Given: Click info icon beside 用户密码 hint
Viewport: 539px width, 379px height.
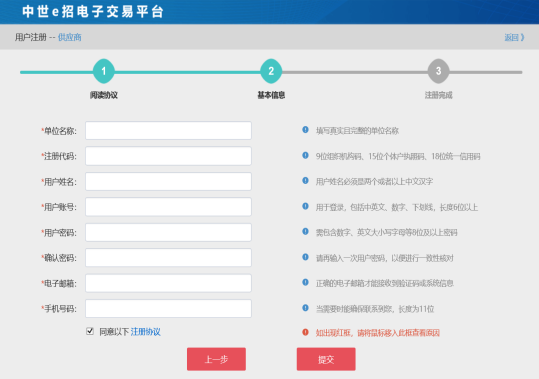Looking at the screenshot, I should point(305,231).
